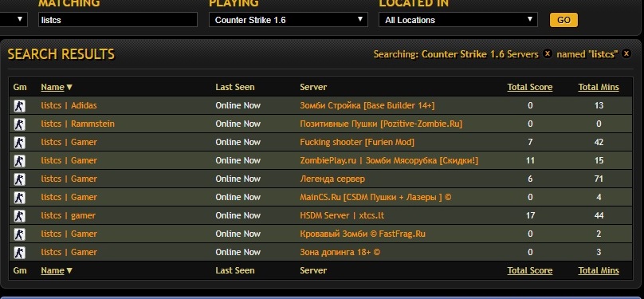Open the partially visible leftmost dropdown
Viewport: 644px width, 299px height.
coord(14,20)
